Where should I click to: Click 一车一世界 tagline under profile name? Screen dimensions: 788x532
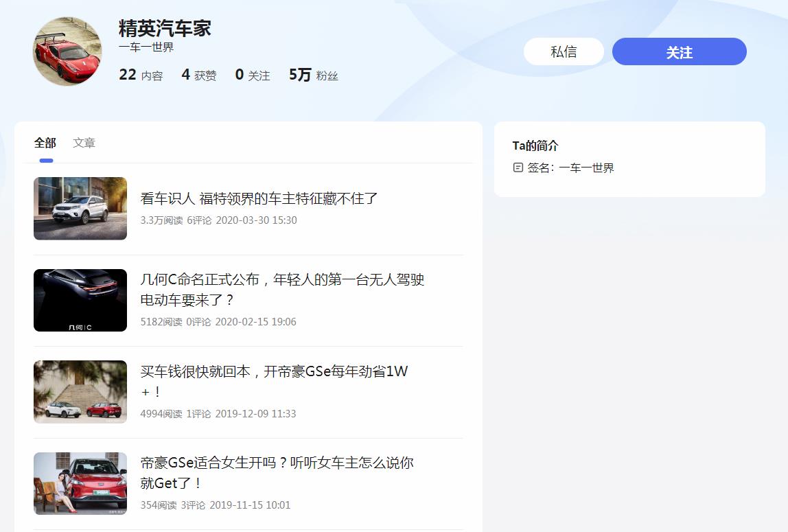coord(146,47)
